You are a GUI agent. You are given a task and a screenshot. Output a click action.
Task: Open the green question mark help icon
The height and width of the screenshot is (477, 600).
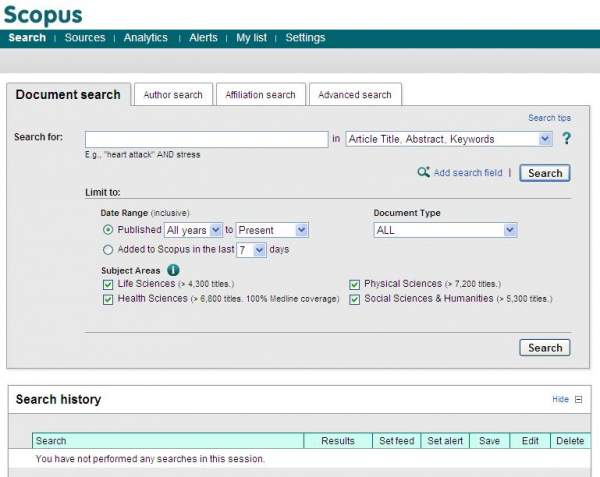[x=566, y=138]
